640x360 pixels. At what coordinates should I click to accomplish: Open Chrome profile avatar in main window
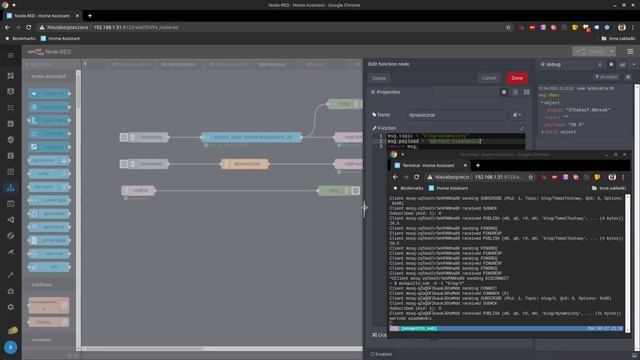(x=621, y=27)
